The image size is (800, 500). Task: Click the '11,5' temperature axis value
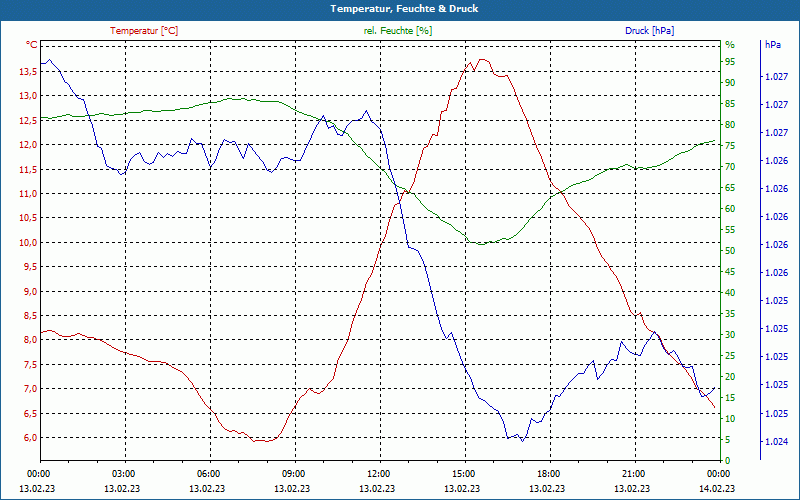click(x=28, y=169)
